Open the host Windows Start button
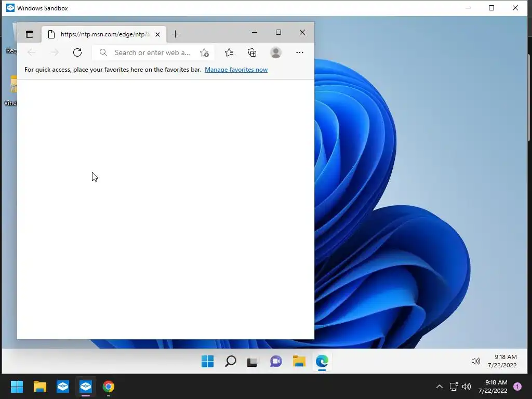The height and width of the screenshot is (399, 532). (17, 387)
